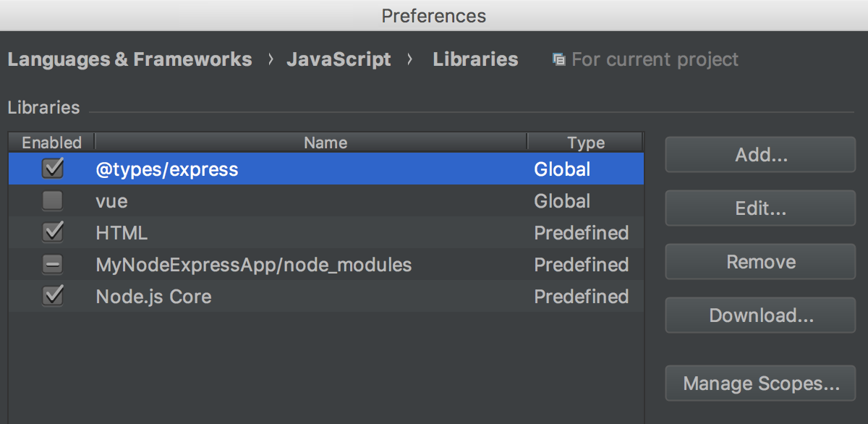
Task: Disable the Node.js Core library
Action: click(x=52, y=296)
